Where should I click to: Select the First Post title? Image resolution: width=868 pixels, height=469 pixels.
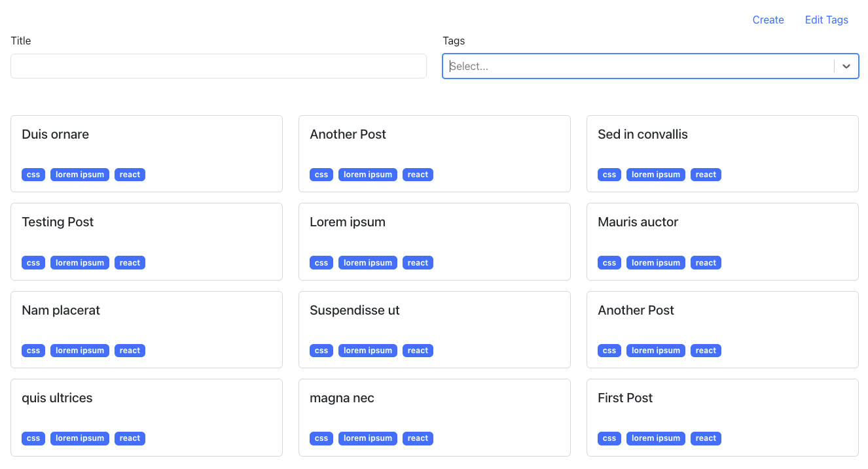pyautogui.click(x=625, y=398)
